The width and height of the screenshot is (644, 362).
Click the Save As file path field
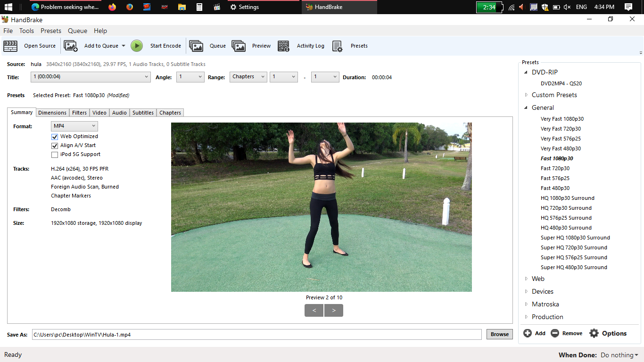pyautogui.click(x=257, y=335)
